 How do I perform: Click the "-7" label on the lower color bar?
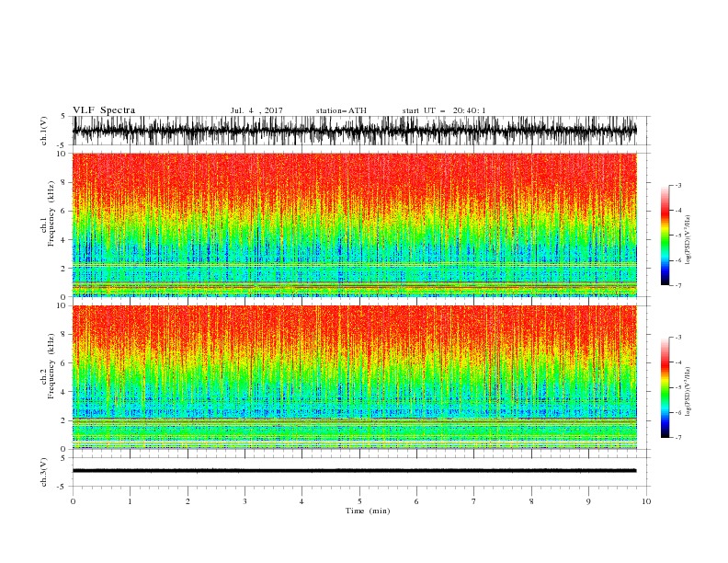pyautogui.click(x=678, y=438)
